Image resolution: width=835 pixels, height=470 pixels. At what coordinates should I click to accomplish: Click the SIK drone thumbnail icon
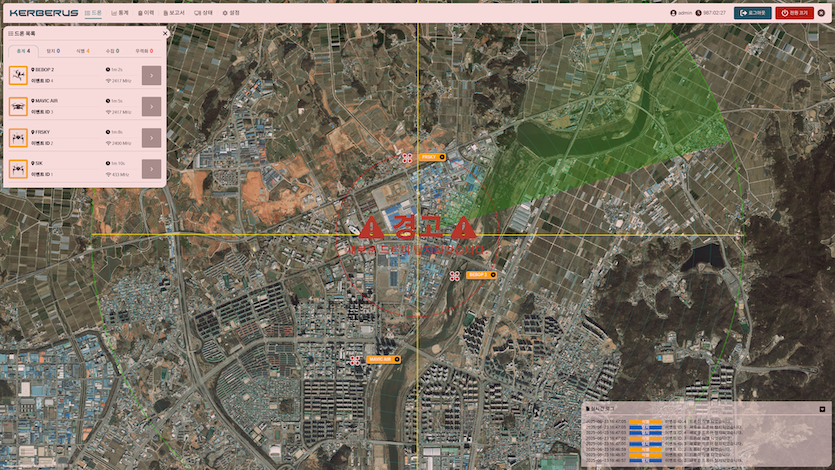click(x=17, y=169)
